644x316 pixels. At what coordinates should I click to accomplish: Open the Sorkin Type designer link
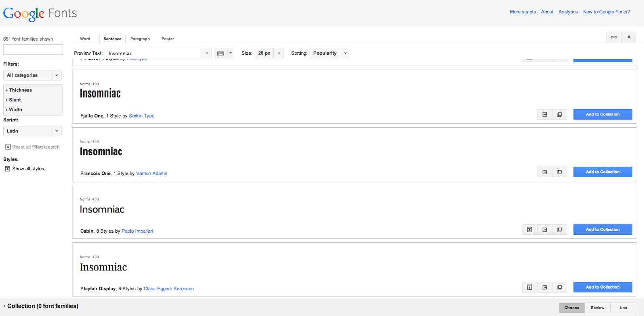142,116
